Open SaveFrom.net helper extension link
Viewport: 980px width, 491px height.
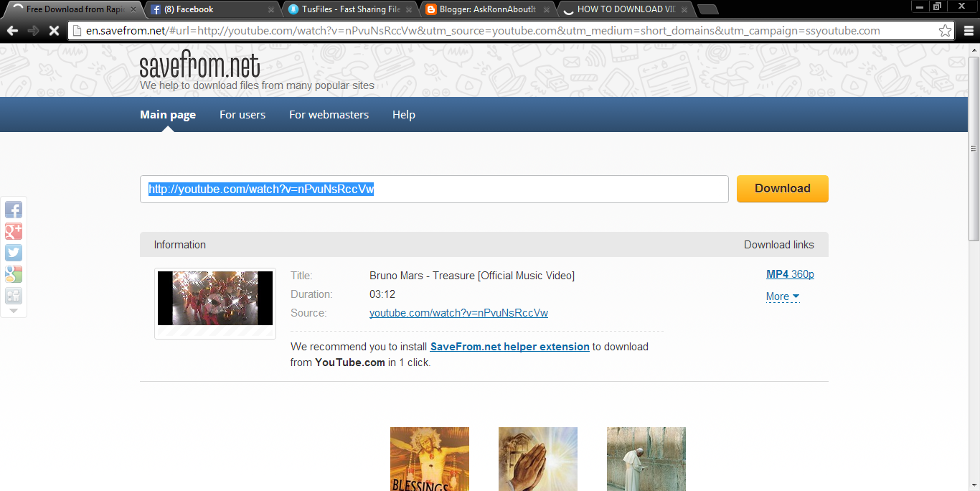(x=510, y=347)
